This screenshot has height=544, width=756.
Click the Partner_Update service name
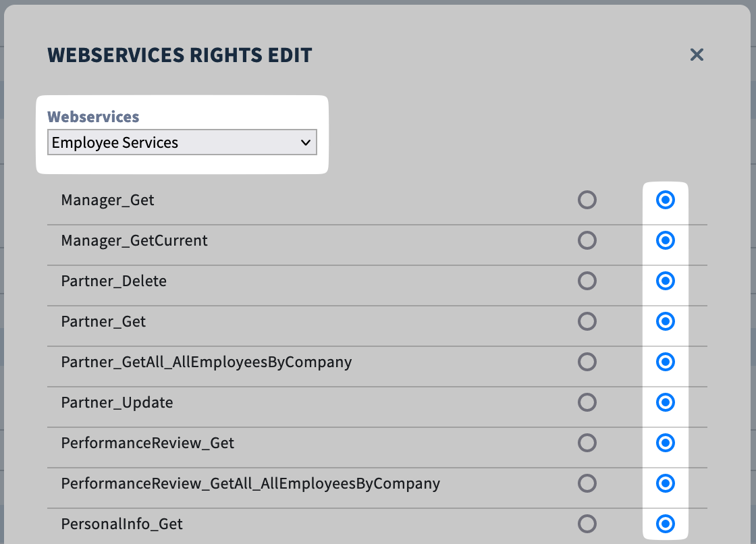(117, 403)
